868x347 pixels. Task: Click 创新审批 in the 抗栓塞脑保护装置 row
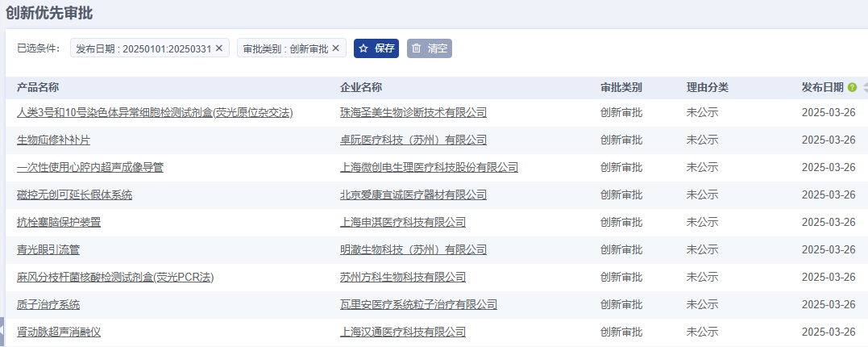621,222
